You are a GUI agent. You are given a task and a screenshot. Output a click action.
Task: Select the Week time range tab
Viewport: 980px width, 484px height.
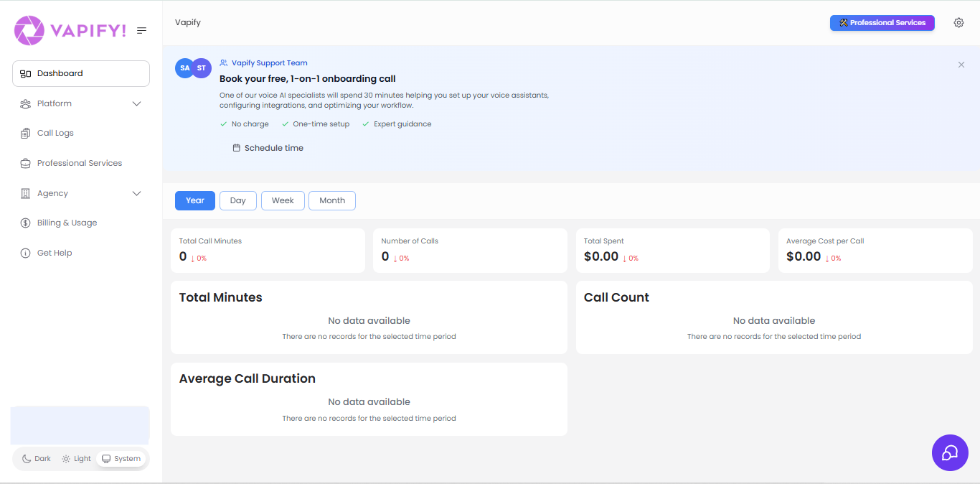click(283, 200)
